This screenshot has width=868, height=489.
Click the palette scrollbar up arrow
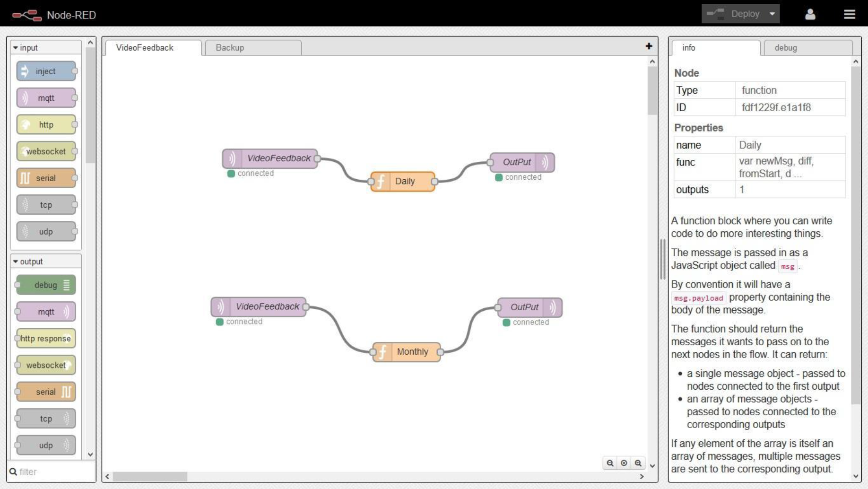click(90, 43)
